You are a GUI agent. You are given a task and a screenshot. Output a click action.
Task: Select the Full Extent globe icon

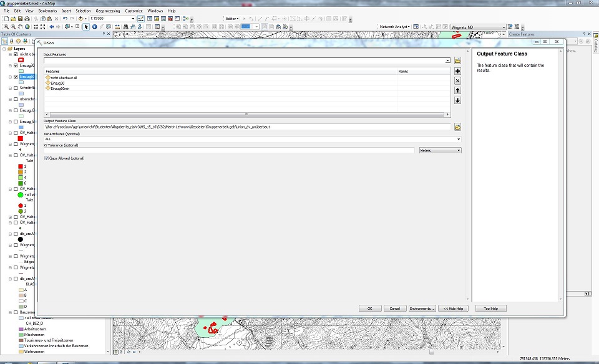click(x=27, y=27)
